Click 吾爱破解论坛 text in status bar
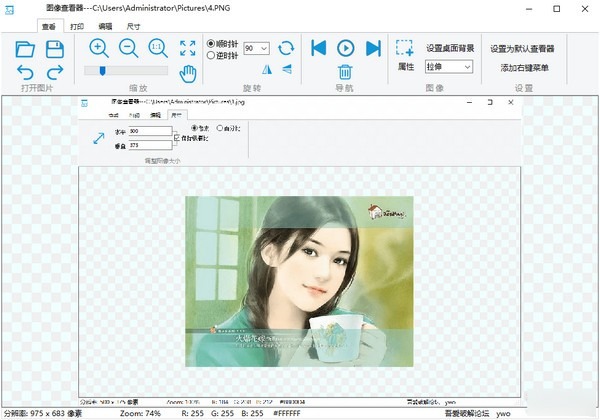This screenshot has height=420, width=600. 467,413
